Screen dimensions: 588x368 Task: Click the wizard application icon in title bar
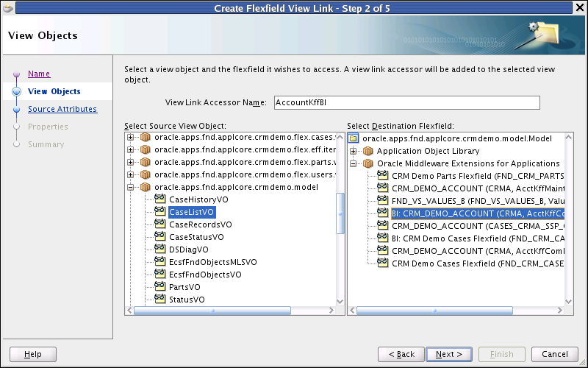pyautogui.click(x=7, y=7)
